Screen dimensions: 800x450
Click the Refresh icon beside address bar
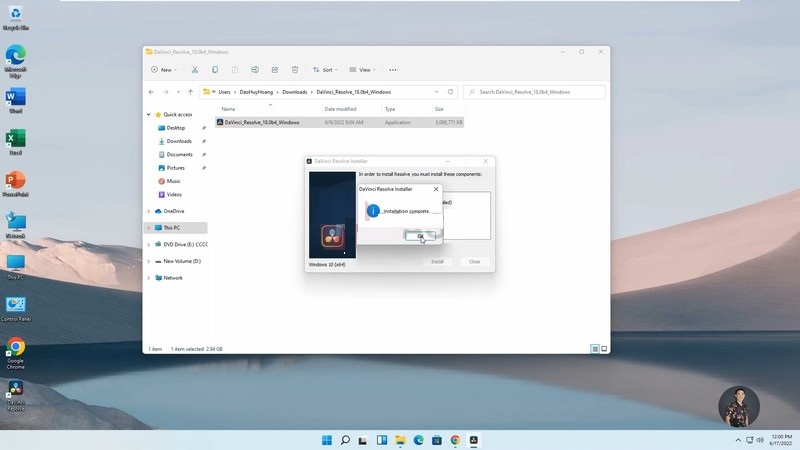(450, 92)
